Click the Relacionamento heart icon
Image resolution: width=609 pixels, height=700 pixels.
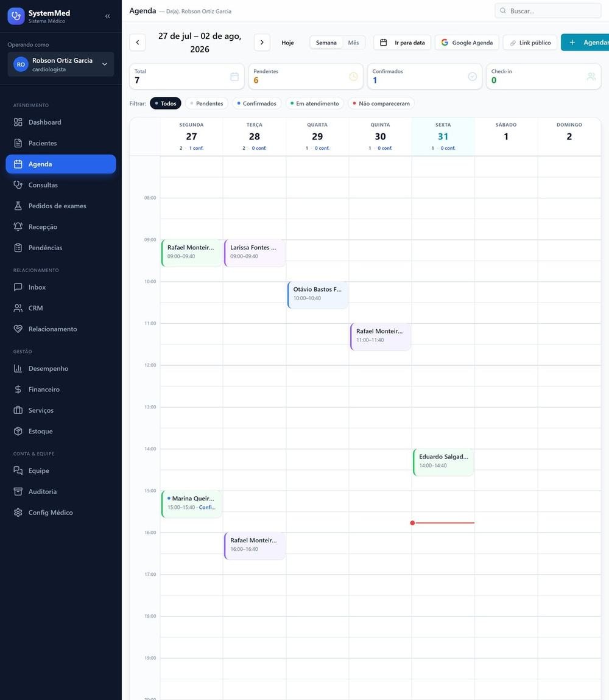pyautogui.click(x=18, y=329)
